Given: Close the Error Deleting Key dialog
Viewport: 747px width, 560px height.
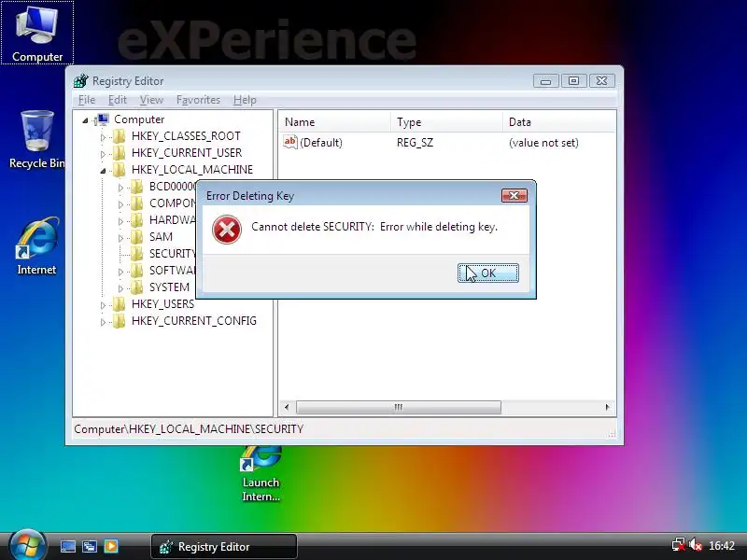Looking at the screenshot, I should click(514, 195).
